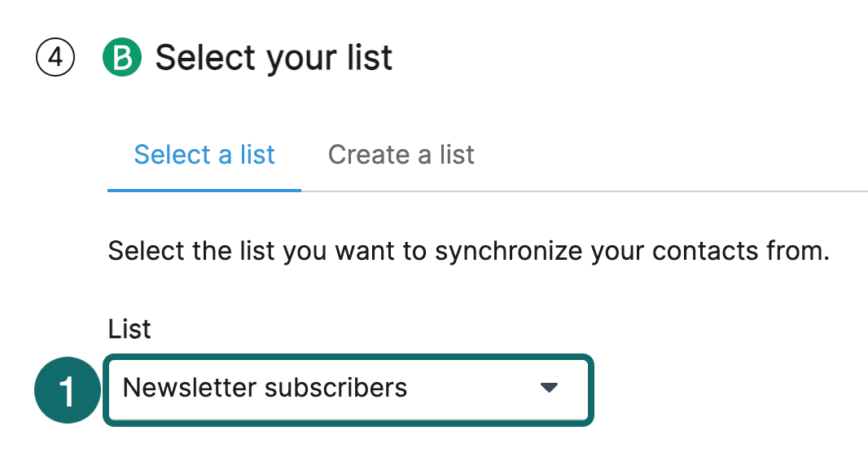Click the Newsletter subscribers selected value text
Image resolution: width=868 pixels, height=461 pixels.
click(x=265, y=388)
